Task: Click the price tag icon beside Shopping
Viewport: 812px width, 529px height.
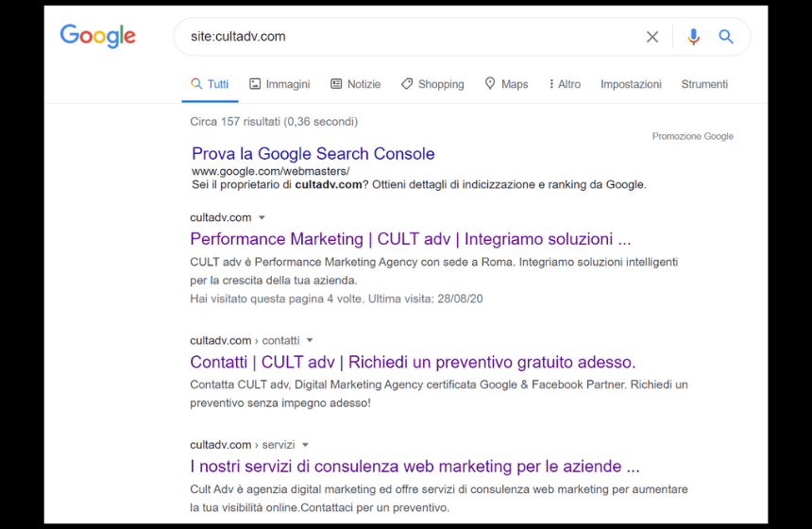Action: (407, 84)
